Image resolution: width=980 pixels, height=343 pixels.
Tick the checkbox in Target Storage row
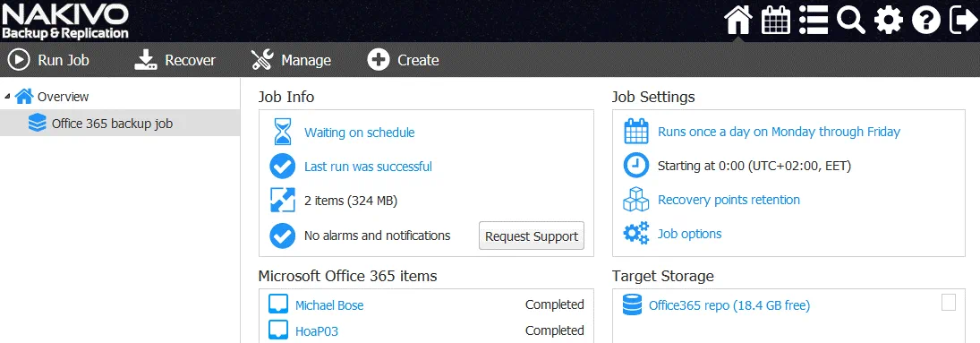tap(948, 303)
